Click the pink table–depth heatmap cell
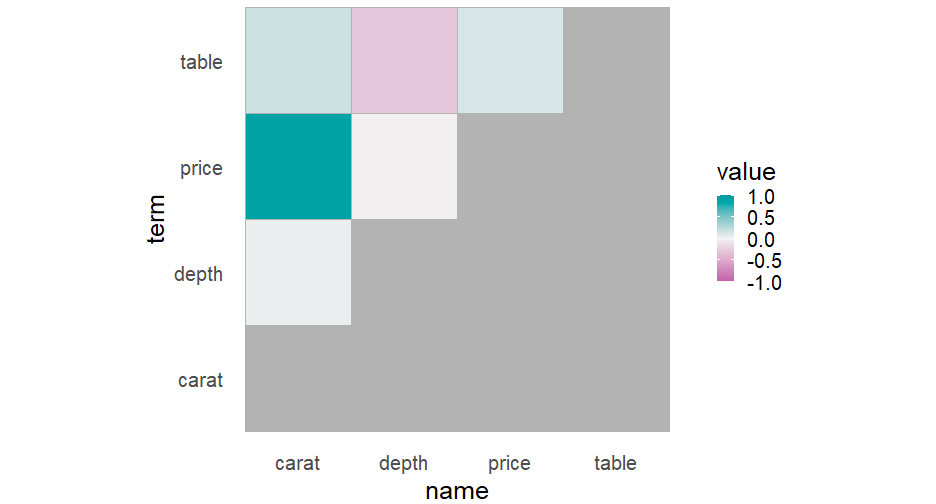This screenshot has width=936, height=504. (404, 61)
